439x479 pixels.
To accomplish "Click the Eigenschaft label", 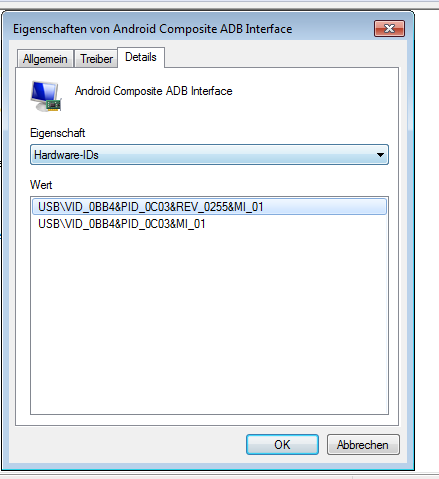I will click(58, 133).
